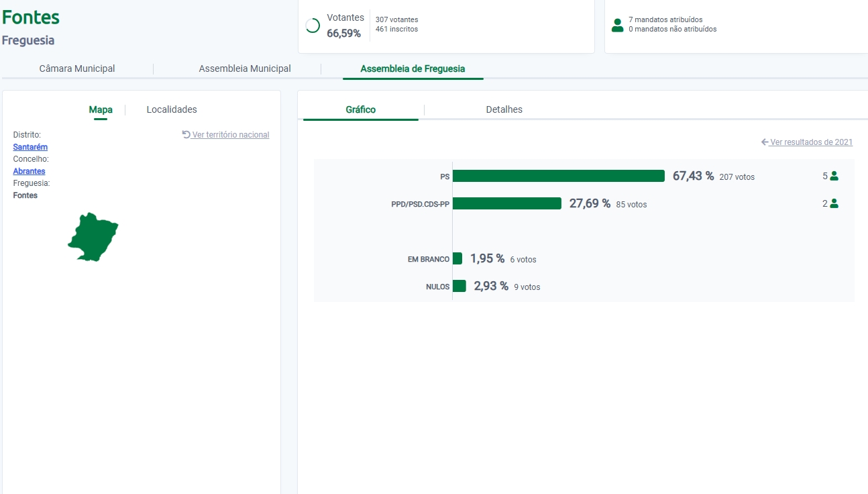Open the Câmara Municipal tab
This screenshot has width=868, height=494.
[x=77, y=68]
